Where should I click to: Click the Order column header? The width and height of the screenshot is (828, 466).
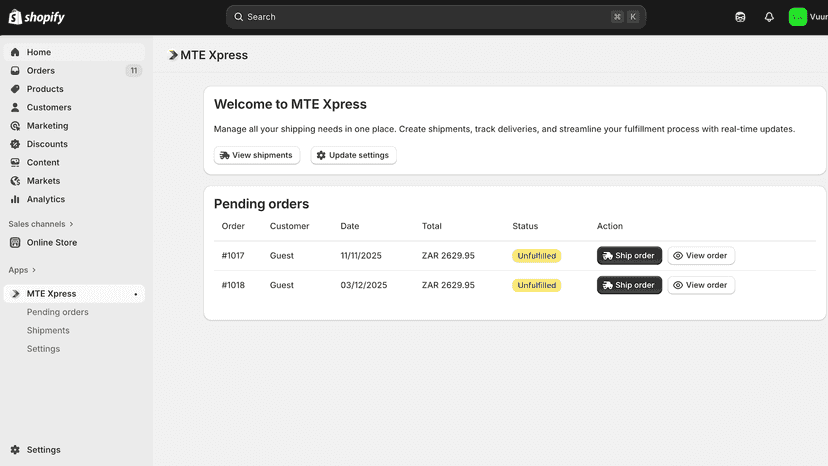click(x=233, y=226)
